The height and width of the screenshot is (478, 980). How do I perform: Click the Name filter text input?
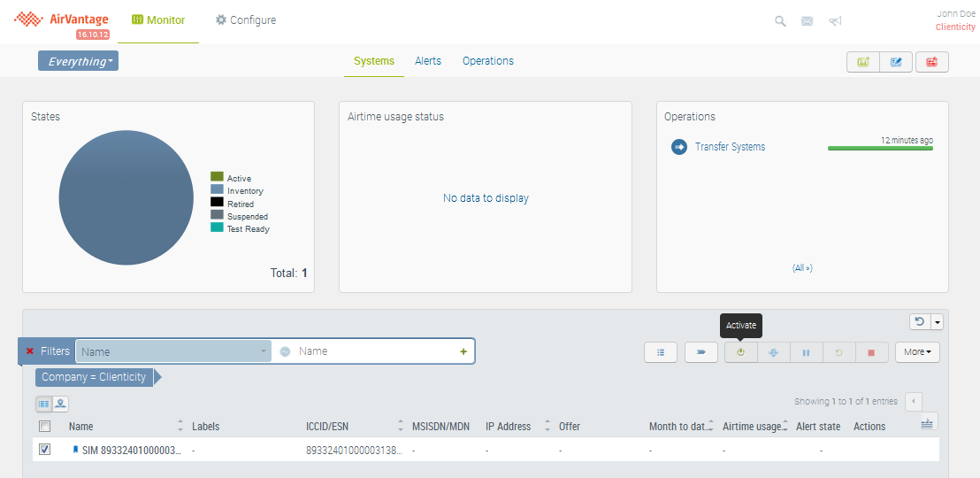pos(371,351)
